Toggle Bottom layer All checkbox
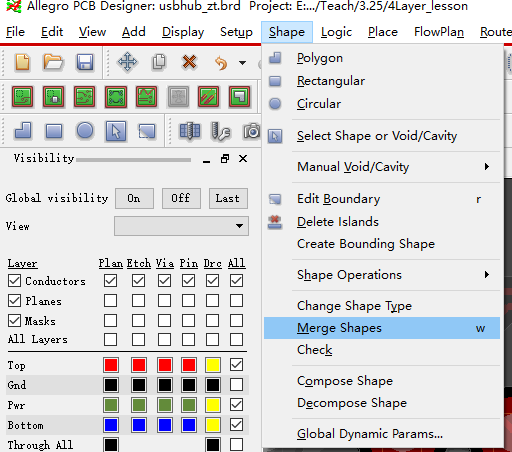The width and height of the screenshot is (512, 452). pos(236,425)
